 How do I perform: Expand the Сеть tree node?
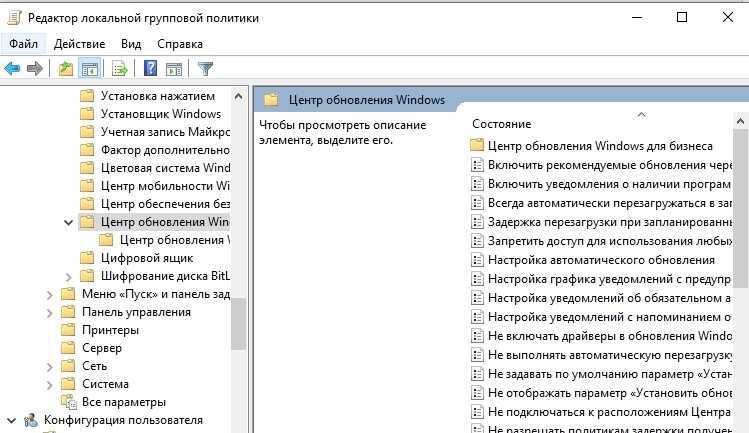coord(49,367)
